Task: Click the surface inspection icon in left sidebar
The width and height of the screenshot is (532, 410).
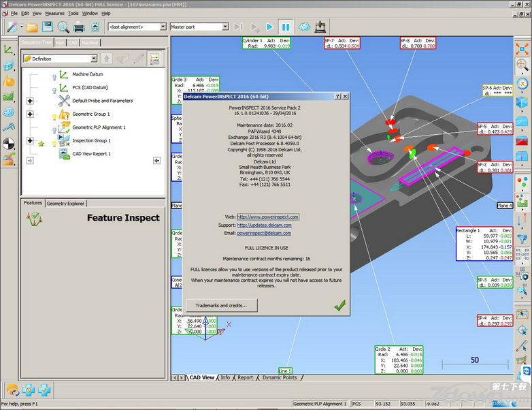Action: pyautogui.click(x=8, y=97)
